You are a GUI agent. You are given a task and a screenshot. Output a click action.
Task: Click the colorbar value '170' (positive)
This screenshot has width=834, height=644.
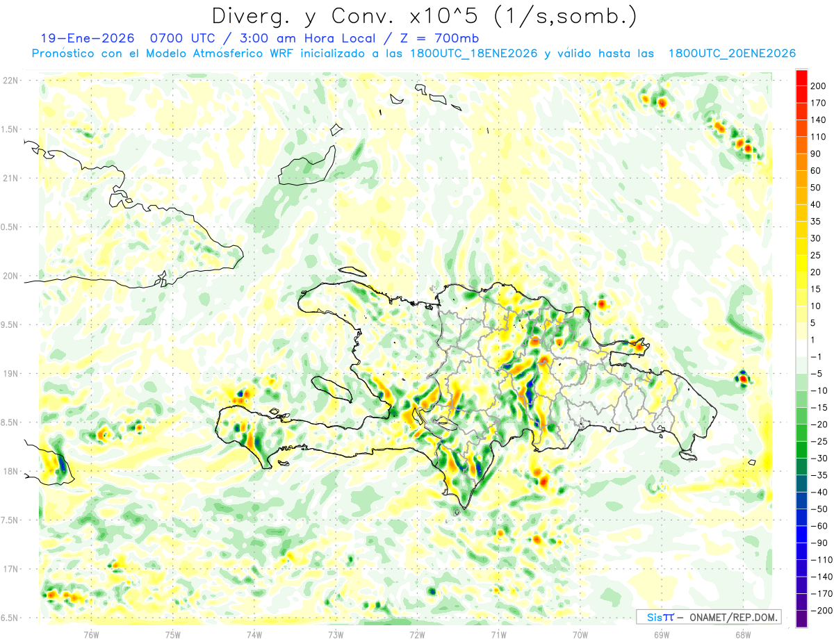coord(819,103)
